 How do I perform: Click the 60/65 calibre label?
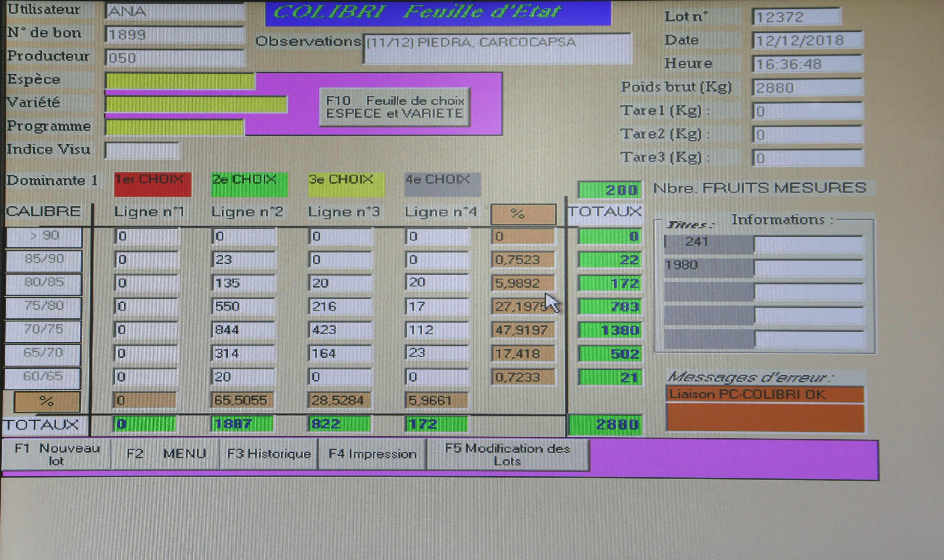click(42, 378)
